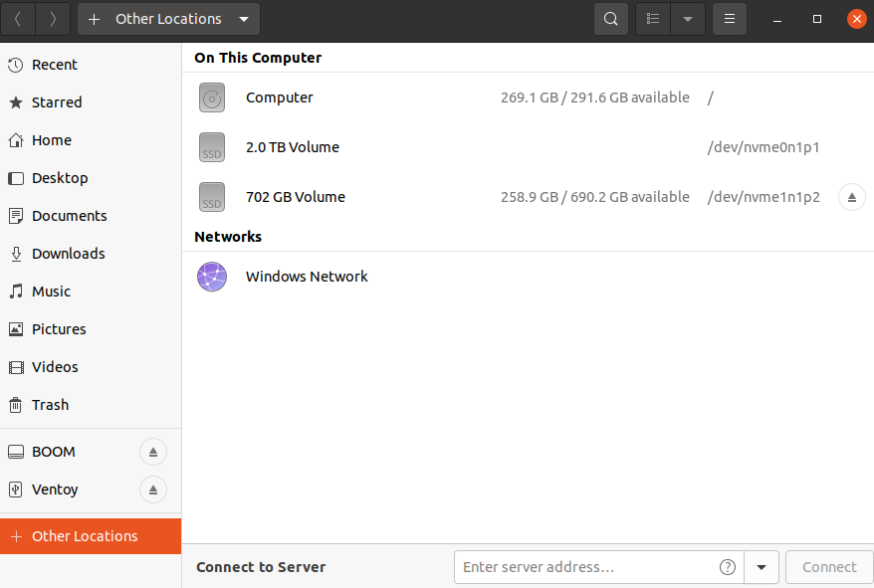Open the hamburger main menu

click(x=729, y=19)
